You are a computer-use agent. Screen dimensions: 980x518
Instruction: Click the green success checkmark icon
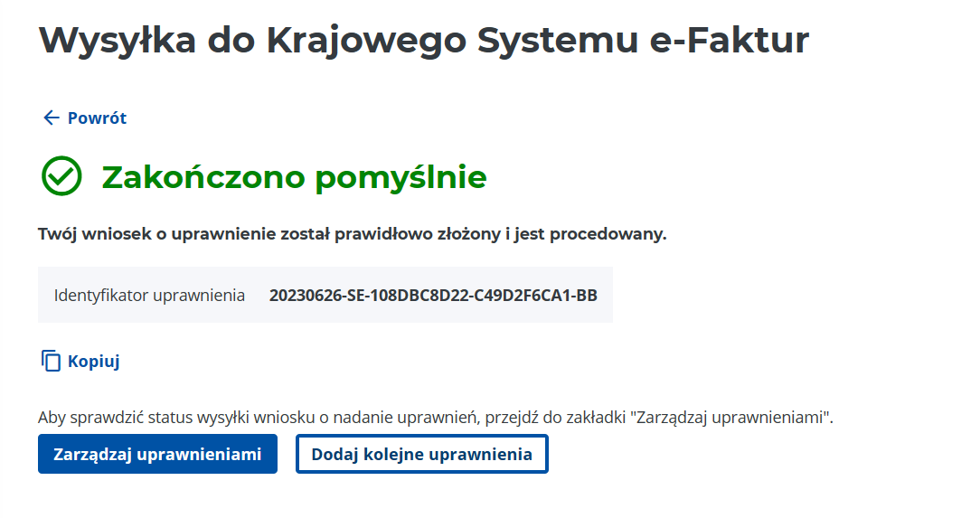click(x=61, y=176)
